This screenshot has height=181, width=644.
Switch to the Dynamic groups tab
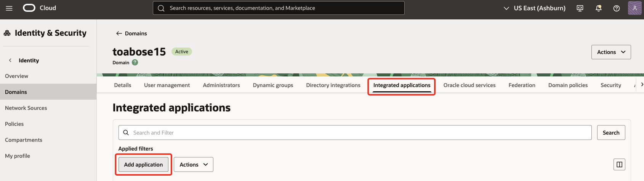[x=273, y=85]
